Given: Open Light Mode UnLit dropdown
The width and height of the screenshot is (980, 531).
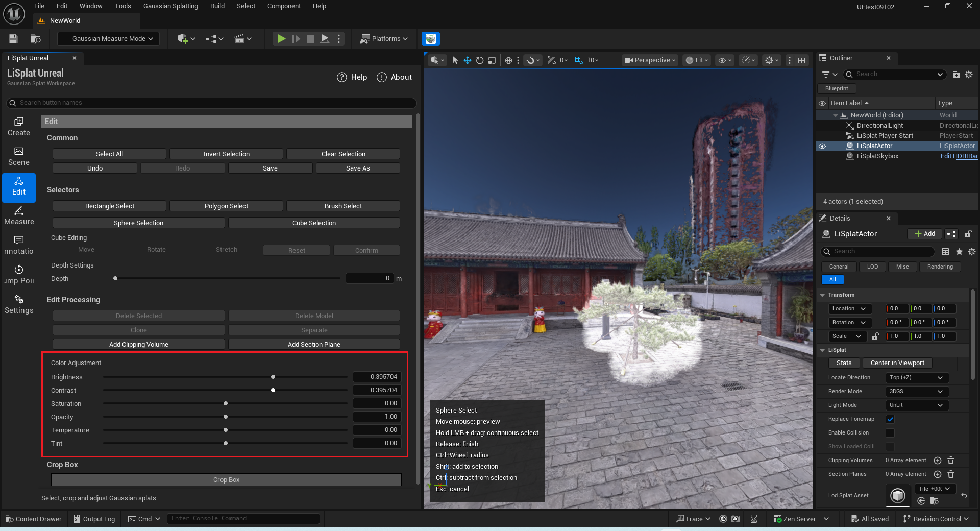Looking at the screenshot, I should coord(917,405).
